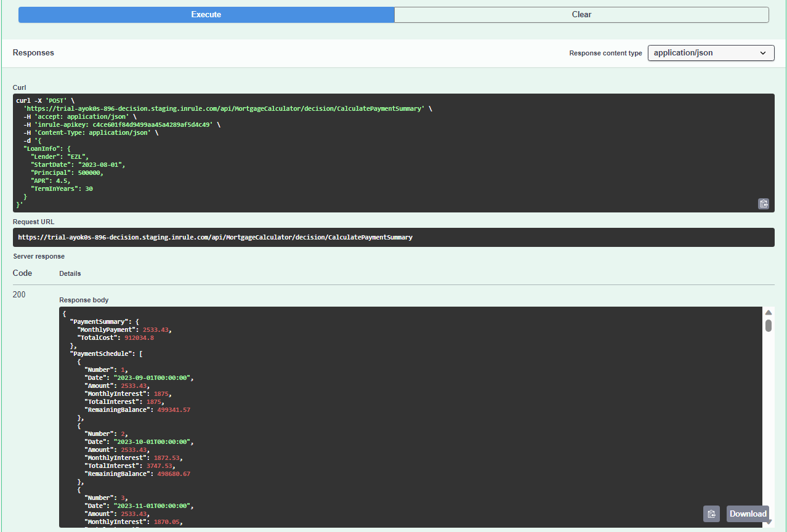The height and width of the screenshot is (532, 787).
Task: Click the RemainingBalance value 499341.57
Action: pos(172,409)
